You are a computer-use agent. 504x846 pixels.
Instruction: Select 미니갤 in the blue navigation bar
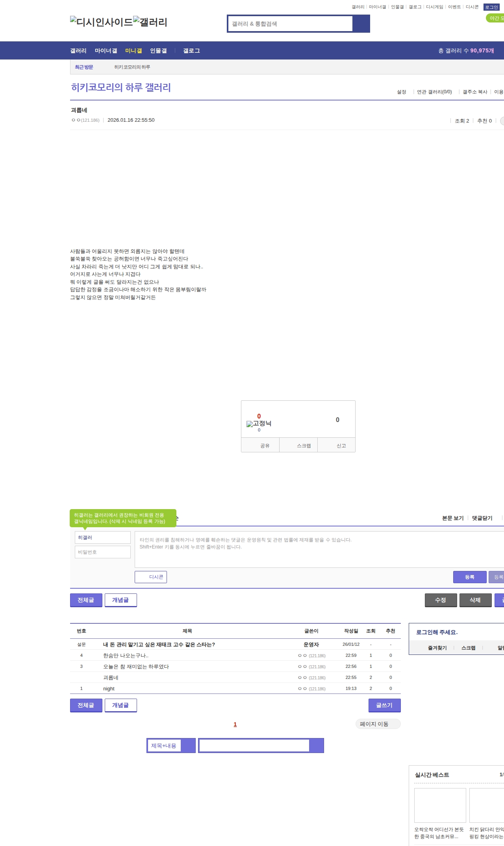point(133,50)
